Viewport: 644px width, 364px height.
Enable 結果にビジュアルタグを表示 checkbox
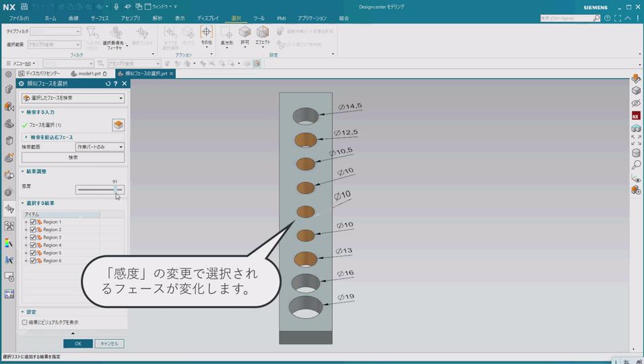[25, 322]
